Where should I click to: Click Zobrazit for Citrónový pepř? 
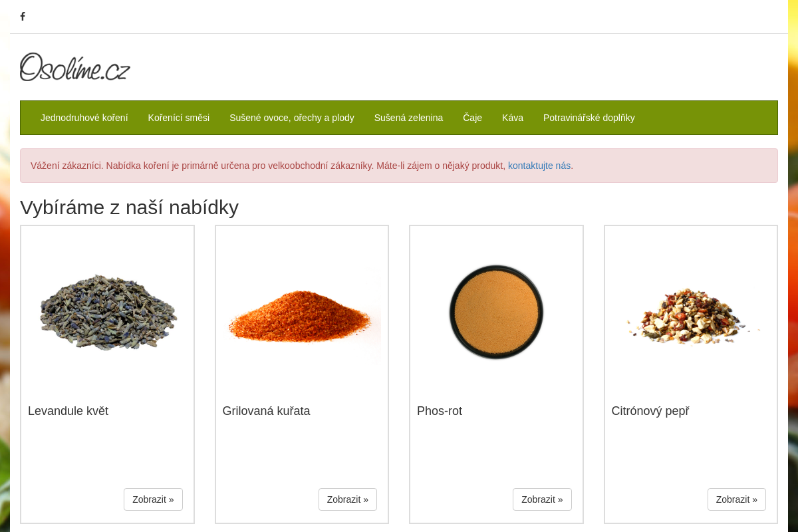(737, 499)
